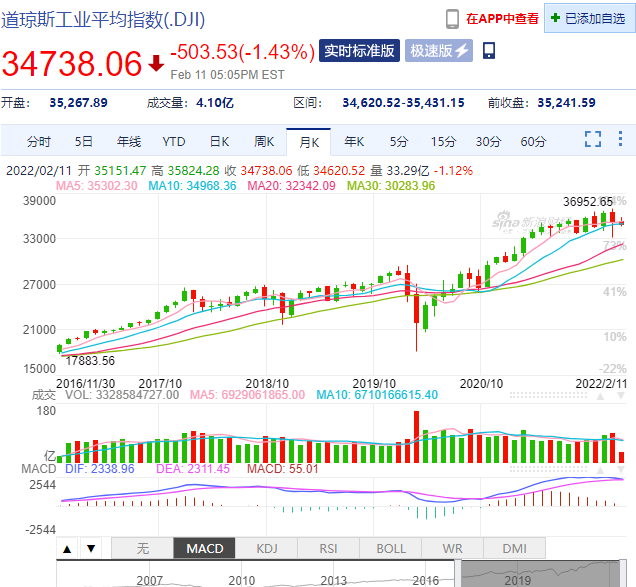The image size is (636, 587).
Task: Select the RSI indicator
Action: tap(329, 549)
